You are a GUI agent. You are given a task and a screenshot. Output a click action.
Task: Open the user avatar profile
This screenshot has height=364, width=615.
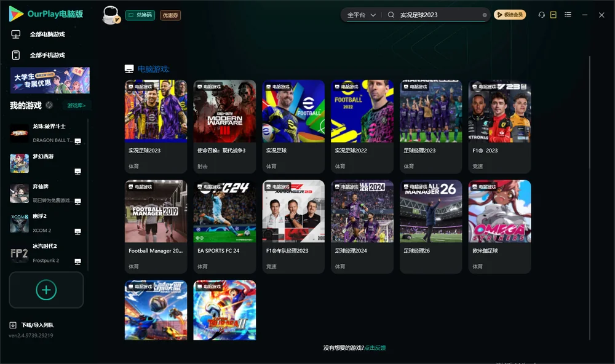pyautogui.click(x=111, y=15)
